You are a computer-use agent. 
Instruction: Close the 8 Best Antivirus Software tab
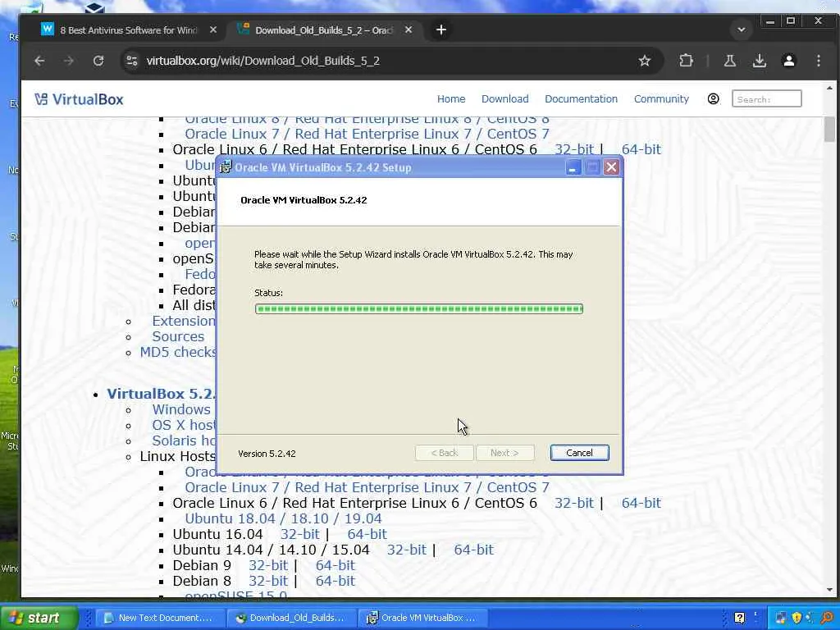point(213,30)
